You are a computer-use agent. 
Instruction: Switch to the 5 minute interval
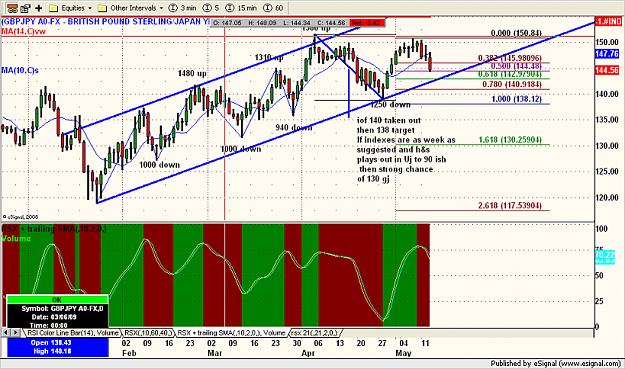click(x=211, y=8)
